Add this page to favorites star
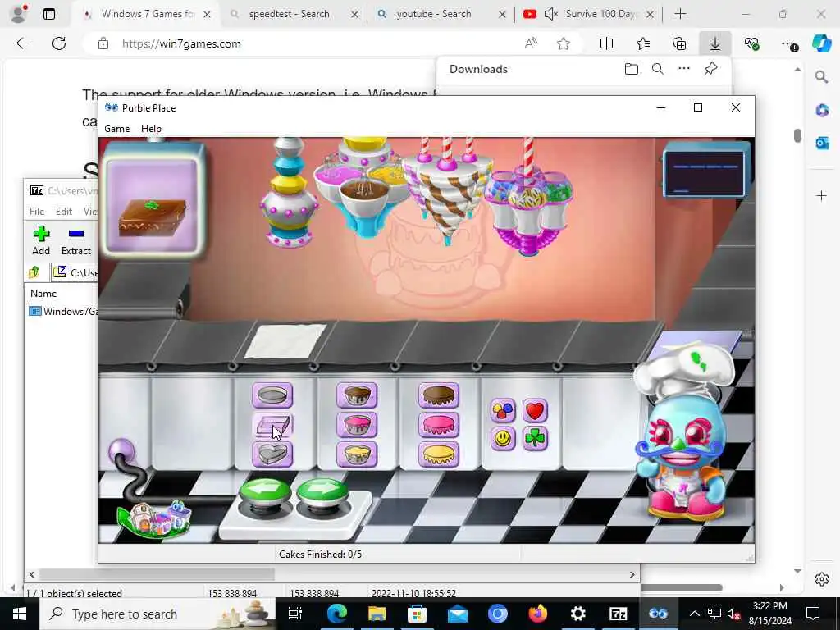Viewport: 840px width, 630px height. 563,43
